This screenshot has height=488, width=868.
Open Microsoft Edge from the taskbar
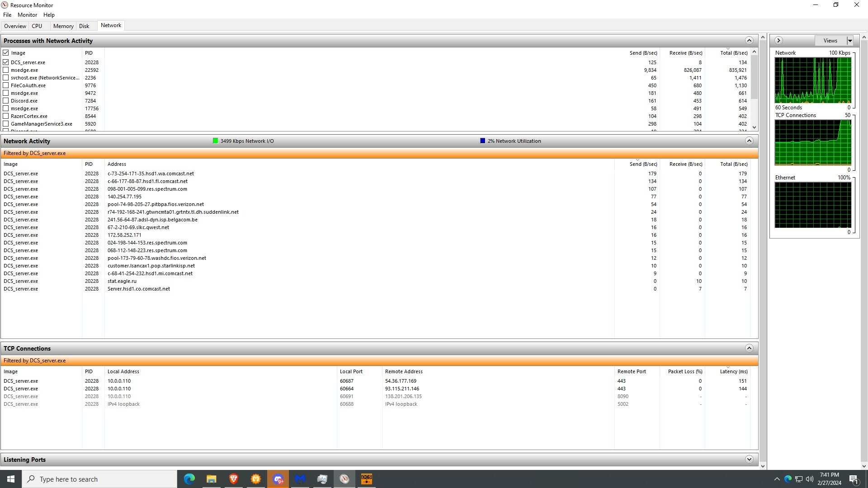189,479
